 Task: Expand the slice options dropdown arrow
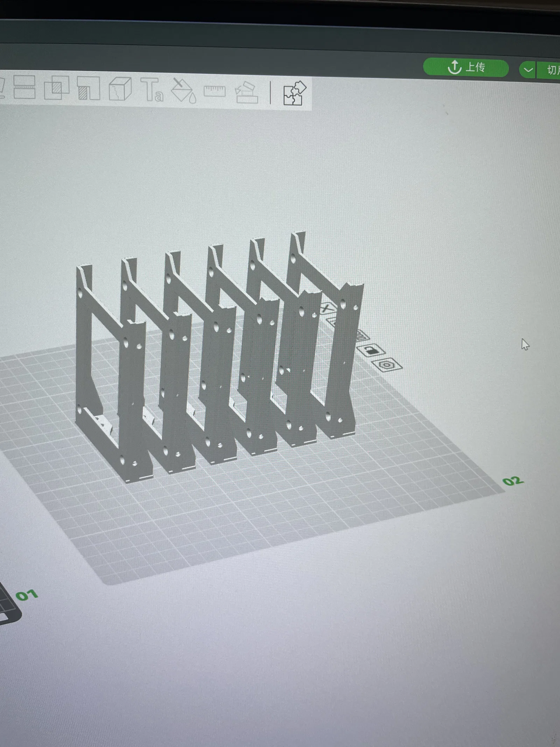[528, 70]
